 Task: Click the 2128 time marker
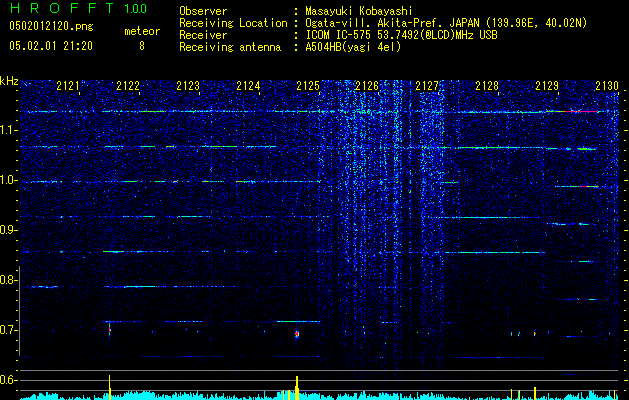coord(487,86)
